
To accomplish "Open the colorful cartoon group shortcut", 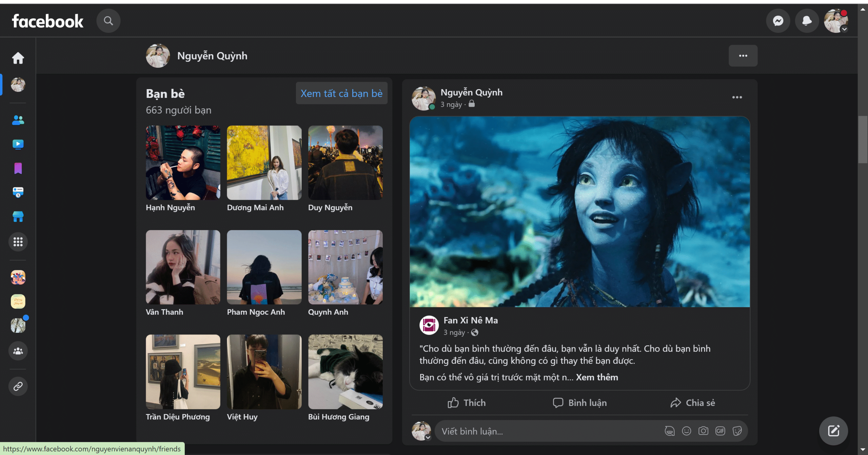I will (18, 277).
